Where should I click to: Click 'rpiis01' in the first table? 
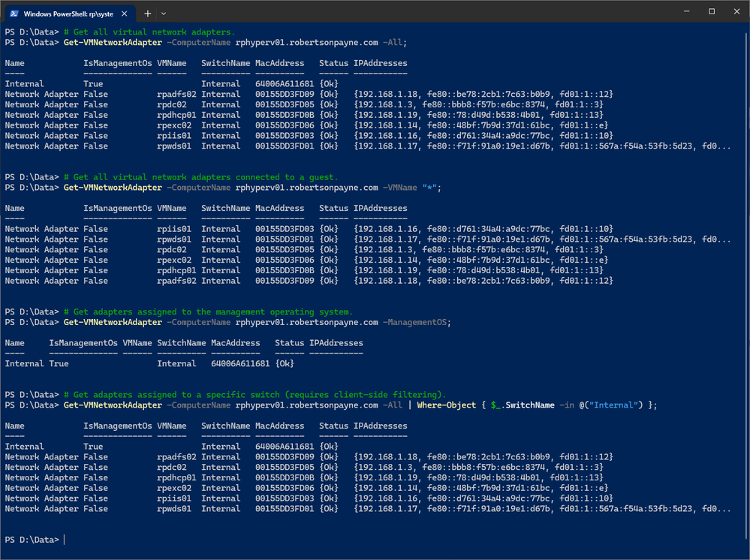click(x=174, y=136)
